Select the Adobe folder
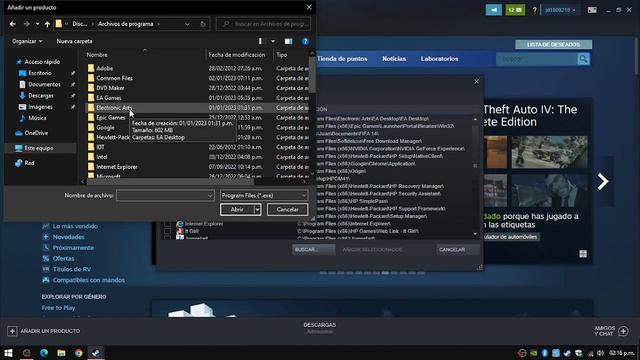The height and width of the screenshot is (360, 640). pos(104,68)
